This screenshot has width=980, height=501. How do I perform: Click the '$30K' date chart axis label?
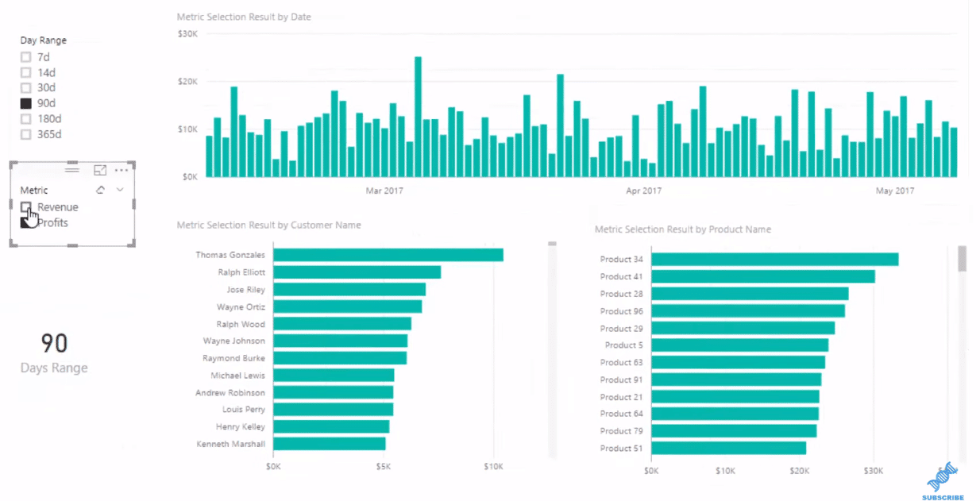click(x=187, y=33)
